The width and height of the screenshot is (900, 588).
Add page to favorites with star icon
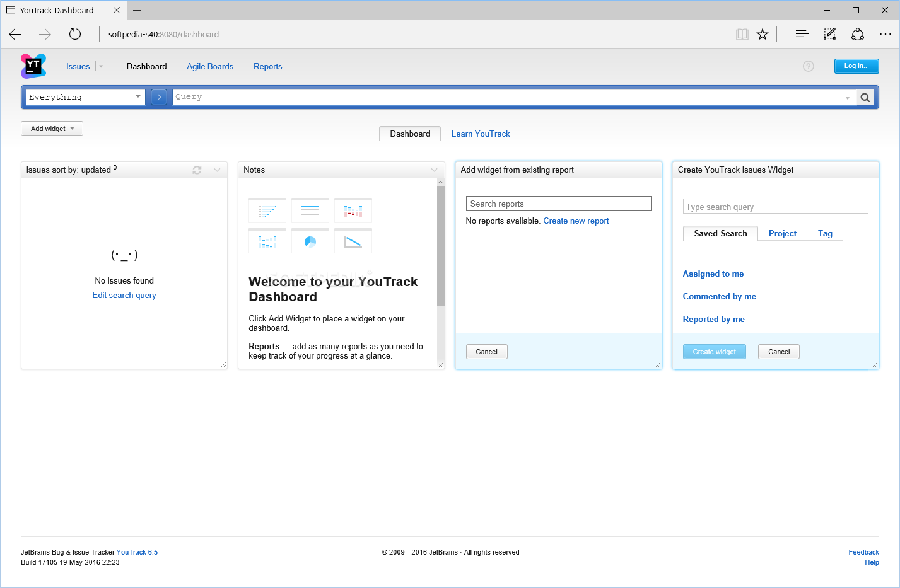click(763, 34)
